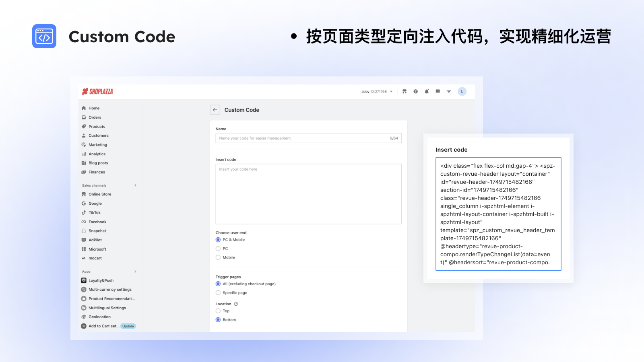Select Mobile user end option

point(218,257)
